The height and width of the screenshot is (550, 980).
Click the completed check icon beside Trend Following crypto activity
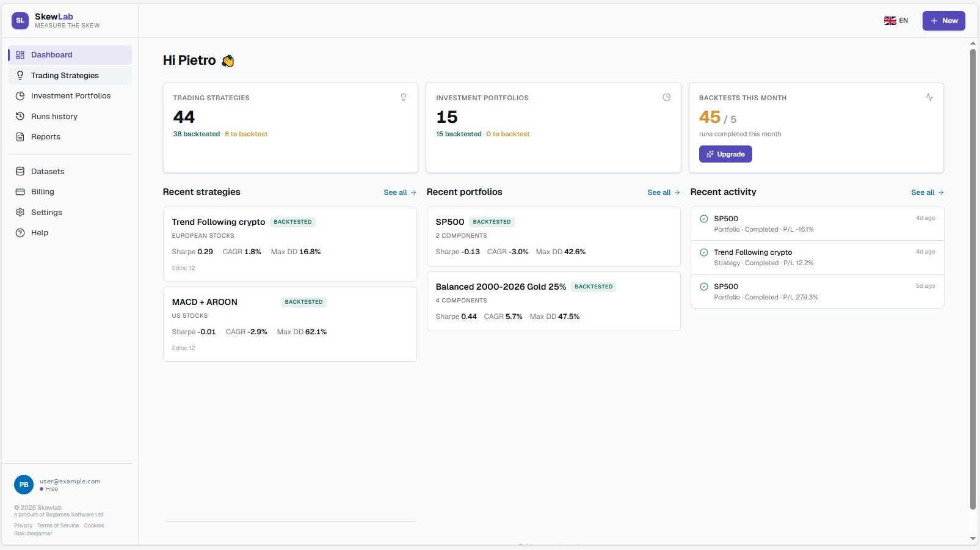point(704,252)
